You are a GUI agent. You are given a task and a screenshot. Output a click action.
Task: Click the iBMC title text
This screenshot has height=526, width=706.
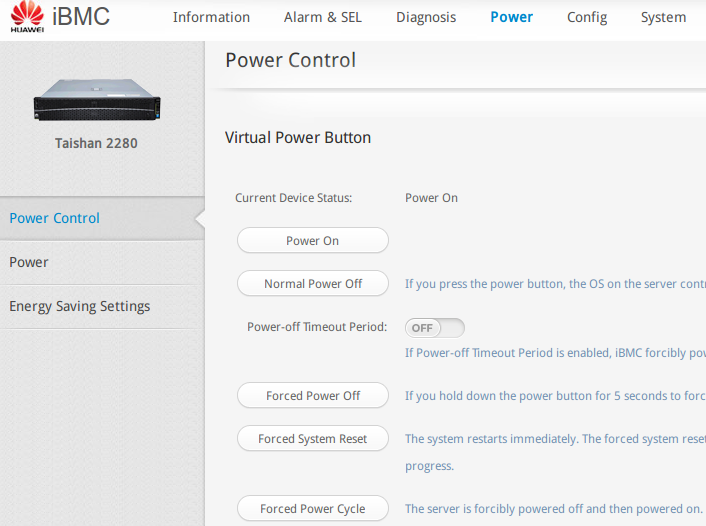tap(81, 17)
